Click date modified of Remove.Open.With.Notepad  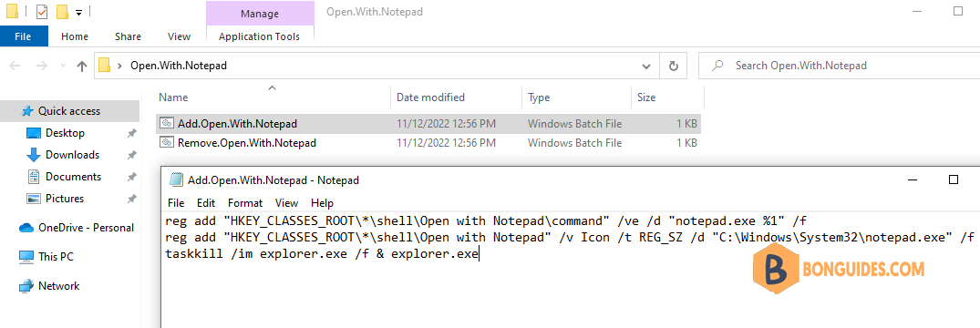coord(447,143)
